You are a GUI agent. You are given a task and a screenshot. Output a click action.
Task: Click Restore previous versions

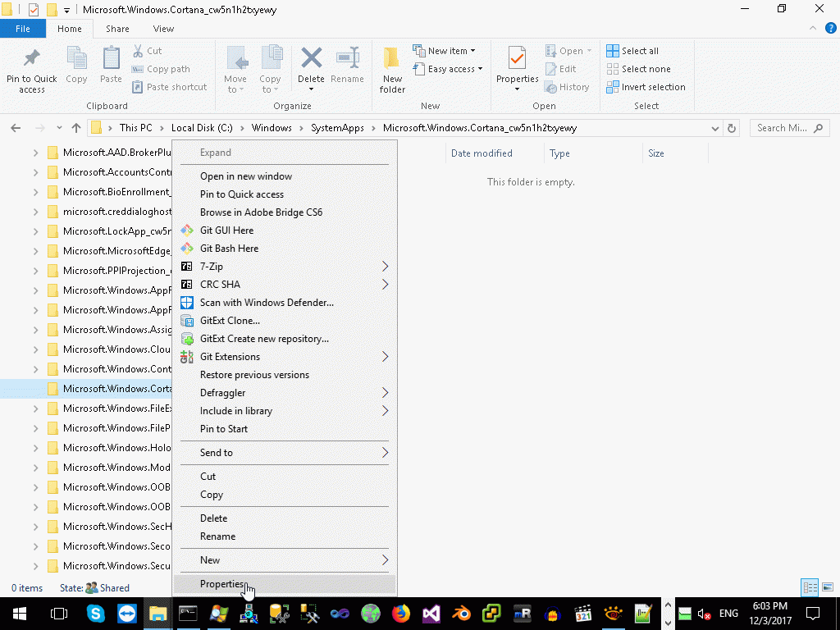coord(285,374)
